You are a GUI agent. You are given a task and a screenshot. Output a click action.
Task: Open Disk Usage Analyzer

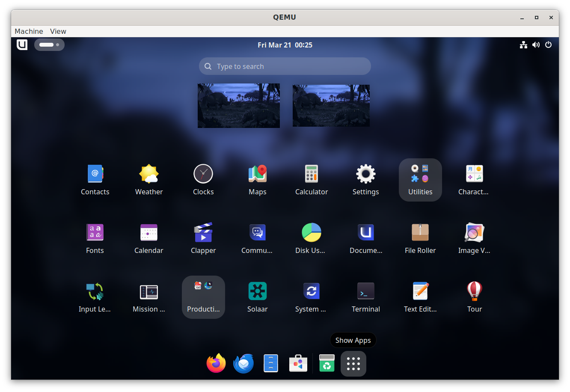[x=312, y=238]
